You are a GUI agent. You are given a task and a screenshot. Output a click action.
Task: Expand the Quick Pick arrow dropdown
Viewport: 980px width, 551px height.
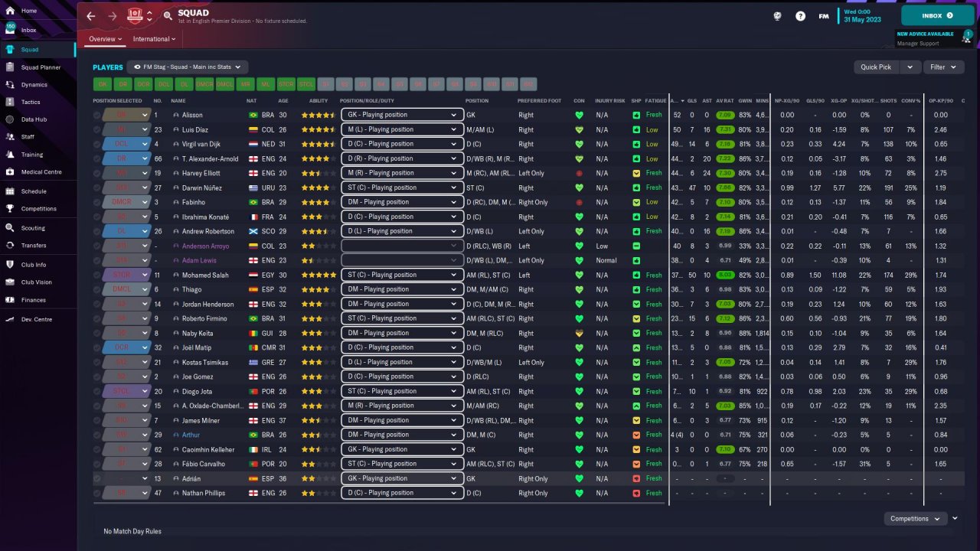tap(910, 67)
